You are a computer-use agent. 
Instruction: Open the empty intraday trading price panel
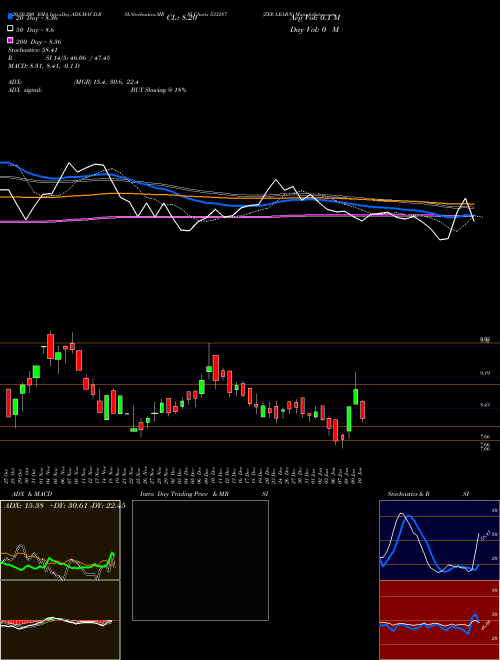pyautogui.click(x=200, y=560)
